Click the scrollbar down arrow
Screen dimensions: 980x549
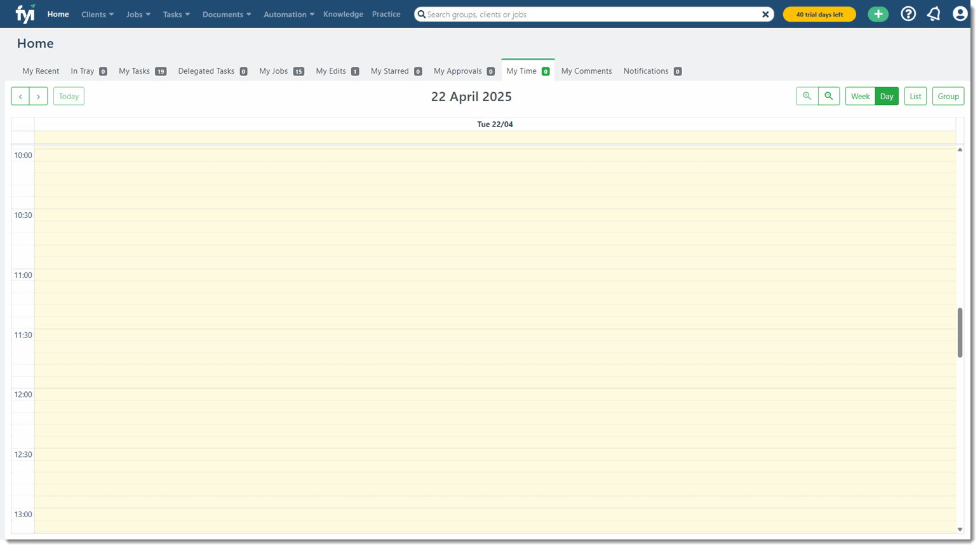pos(960,529)
